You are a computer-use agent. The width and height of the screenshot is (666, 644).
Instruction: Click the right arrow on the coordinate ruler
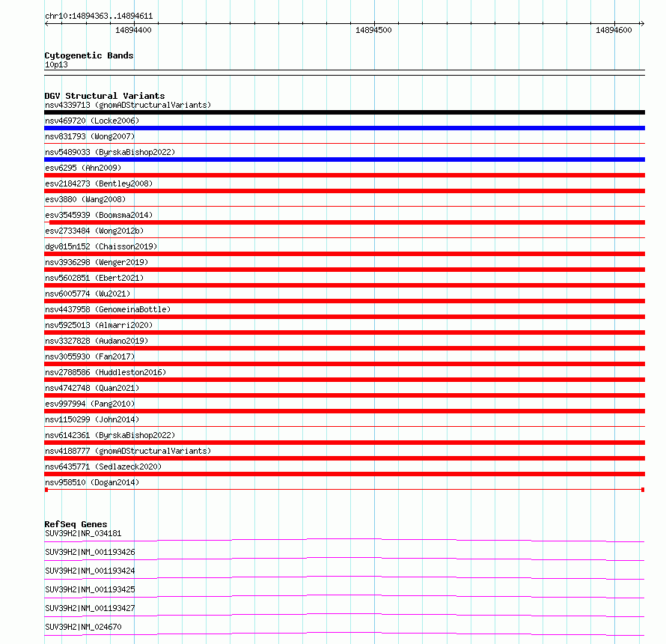(642, 24)
